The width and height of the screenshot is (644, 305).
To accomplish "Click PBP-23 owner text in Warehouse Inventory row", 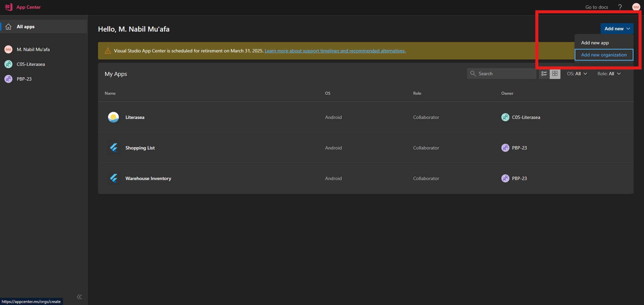I will click(x=519, y=178).
